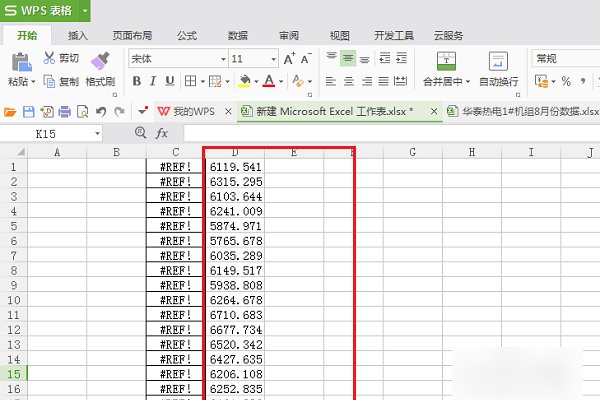The height and width of the screenshot is (400, 600).
Task: Expand the fill color dropdown arrow
Action: [256, 82]
